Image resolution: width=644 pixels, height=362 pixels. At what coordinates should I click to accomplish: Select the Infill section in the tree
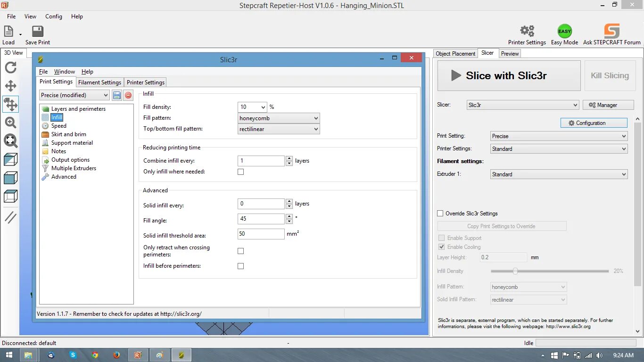(x=57, y=117)
